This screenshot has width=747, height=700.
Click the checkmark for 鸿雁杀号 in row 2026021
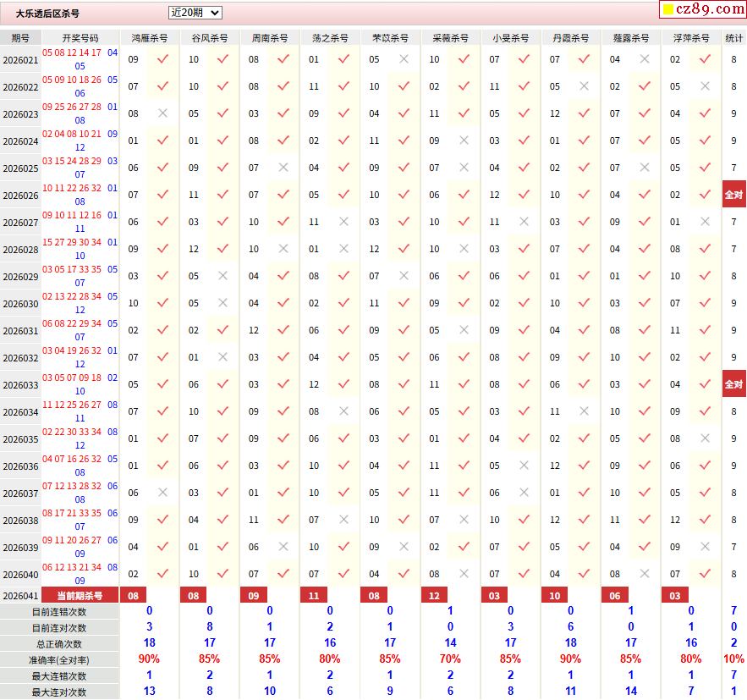162,59
